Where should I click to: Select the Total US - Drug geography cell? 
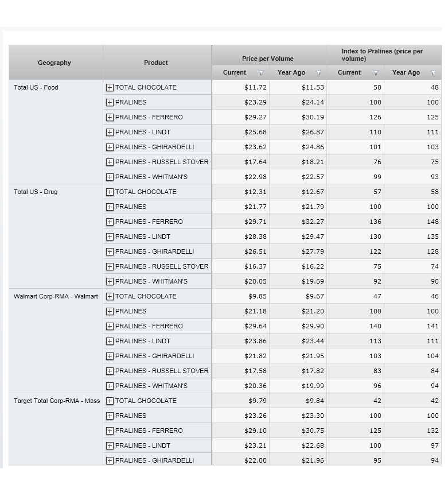click(36, 192)
